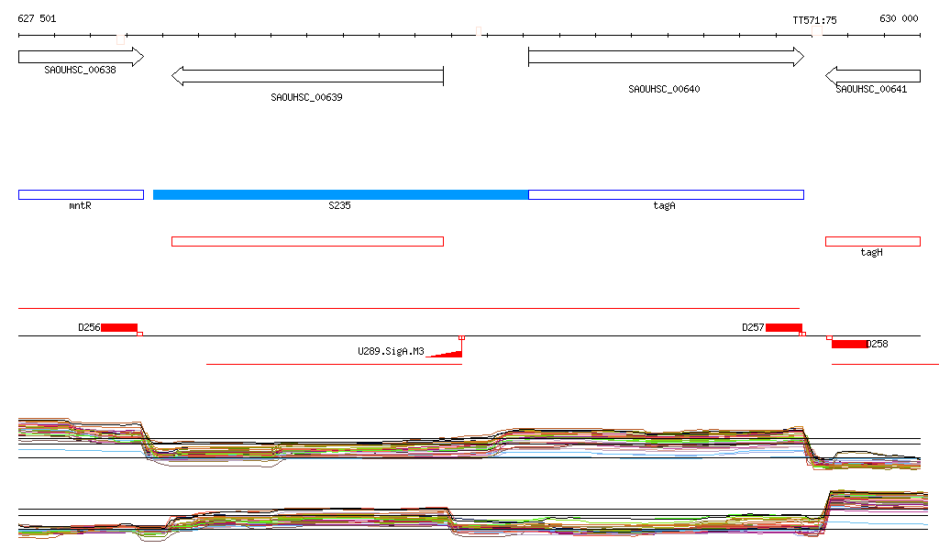Click the 630 000 end coordinate
Screen dimensions: 939x560
[x=899, y=18]
